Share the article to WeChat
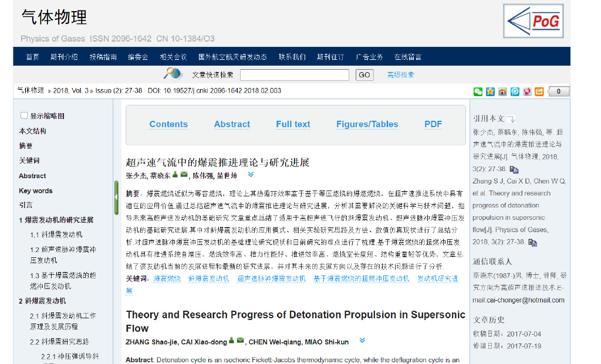 tap(478, 91)
